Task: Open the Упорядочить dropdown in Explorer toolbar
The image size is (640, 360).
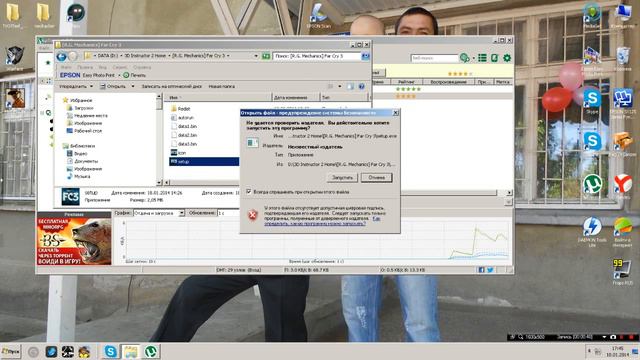Action: point(76,87)
